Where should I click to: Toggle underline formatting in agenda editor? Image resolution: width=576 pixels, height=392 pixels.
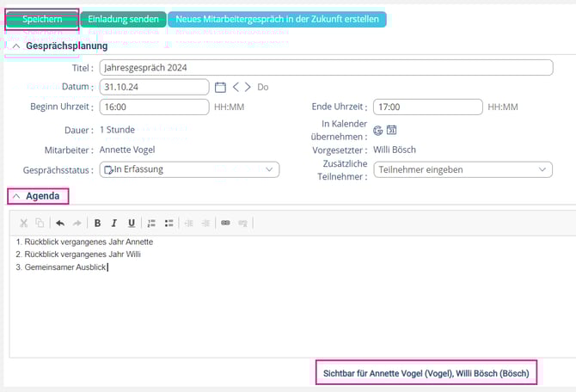pyautogui.click(x=131, y=223)
